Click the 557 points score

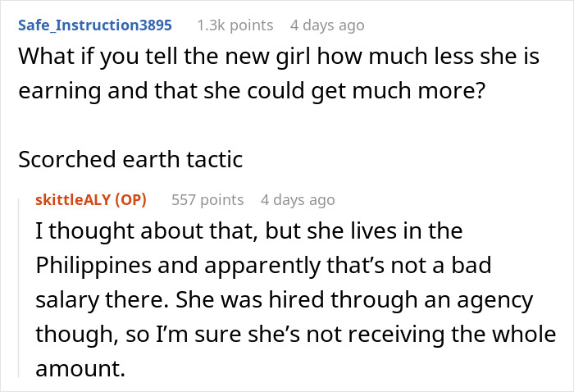click(207, 199)
